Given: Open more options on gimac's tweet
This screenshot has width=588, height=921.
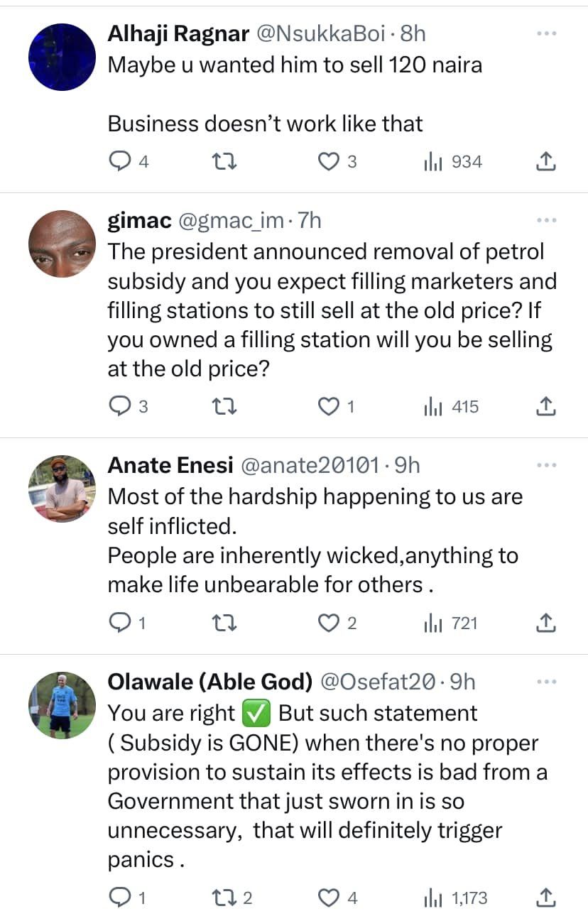Looking at the screenshot, I should click(546, 221).
